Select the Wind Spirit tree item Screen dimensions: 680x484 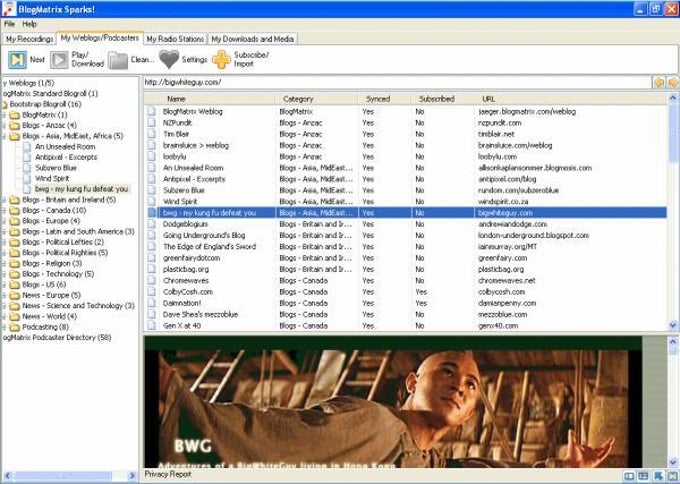[x=52, y=178]
